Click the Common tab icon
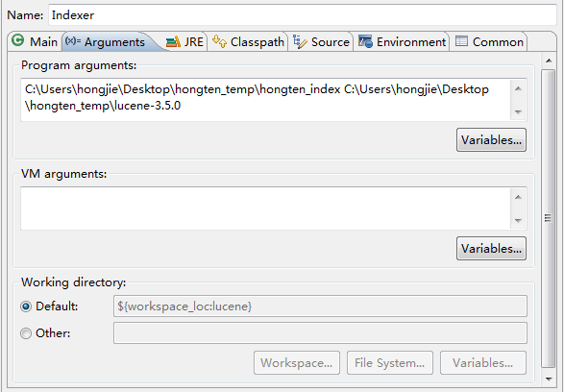 461,41
